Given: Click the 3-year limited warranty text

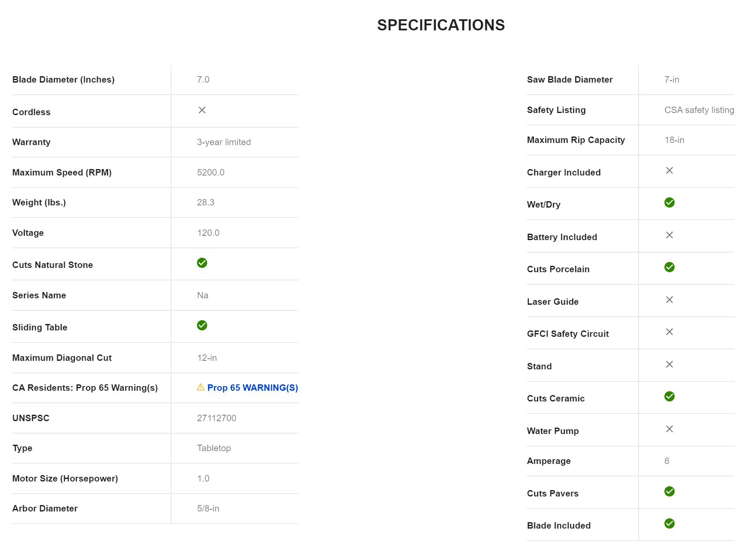Looking at the screenshot, I should tap(224, 142).
